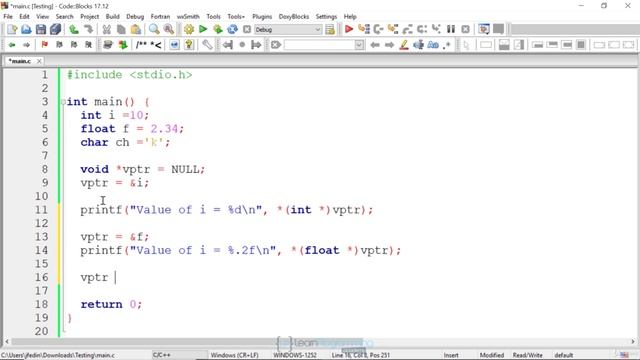Image resolution: width=640 pixels, height=360 pixels.
Task: Open the debugging windows menu icon
Action: click(484, 29)
